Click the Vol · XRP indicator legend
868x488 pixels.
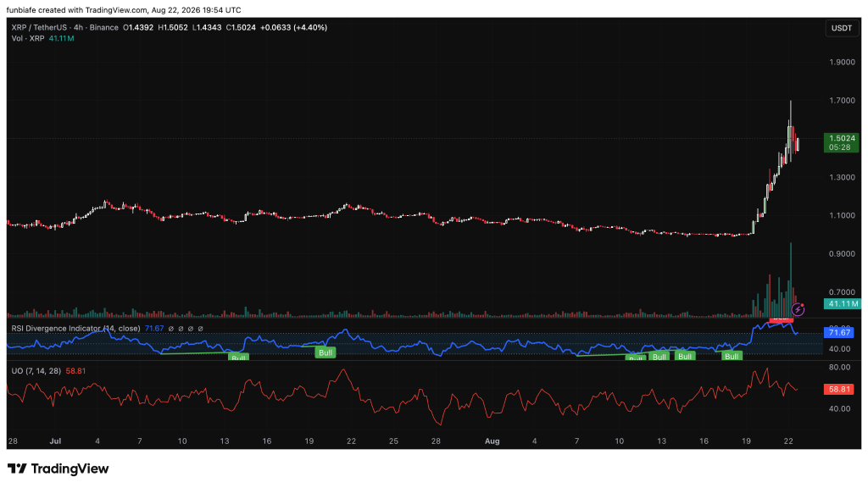click(28, 38)
